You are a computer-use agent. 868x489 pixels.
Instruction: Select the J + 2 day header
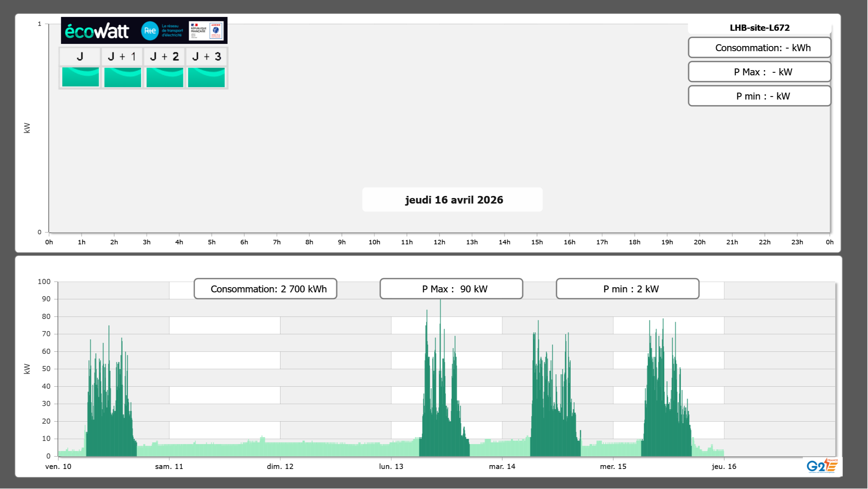[x=164, y=57]
